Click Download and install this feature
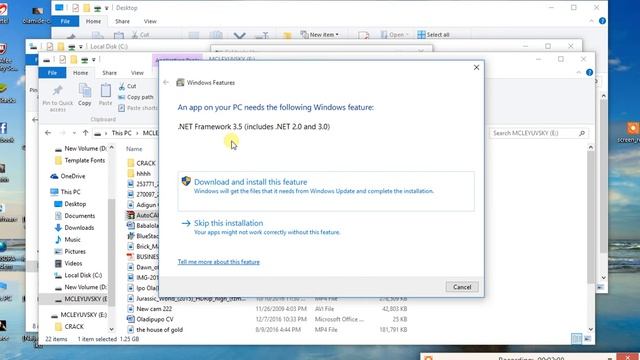 click(326, 191)
